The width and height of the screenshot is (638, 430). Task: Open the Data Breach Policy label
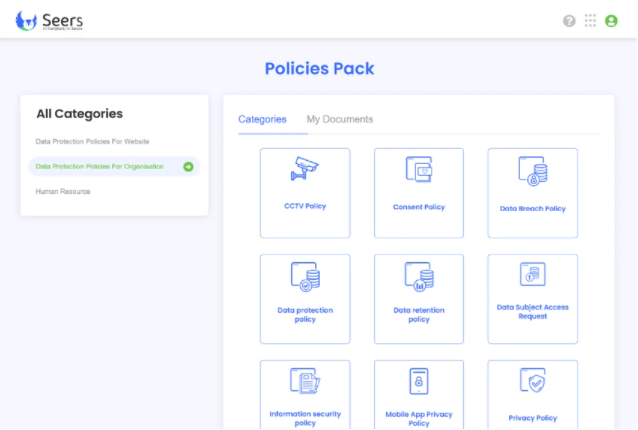pos(533,208)
